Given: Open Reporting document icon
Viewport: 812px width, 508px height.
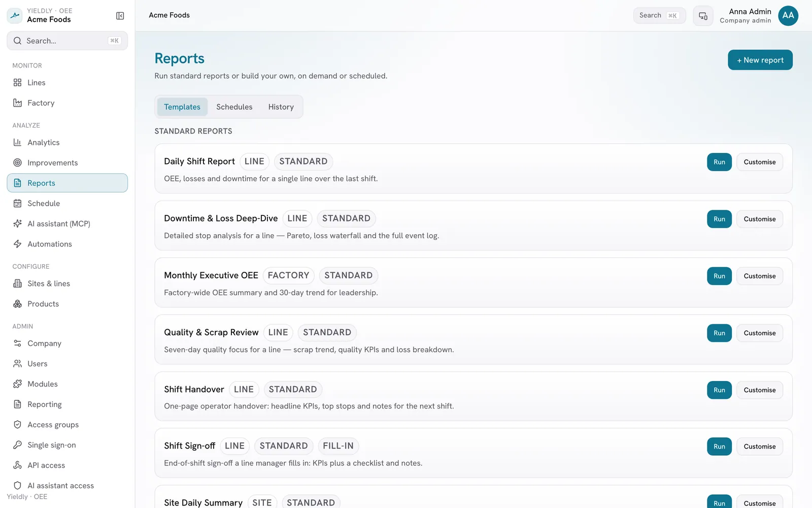Looking at the screenshot, I should 17,404.
